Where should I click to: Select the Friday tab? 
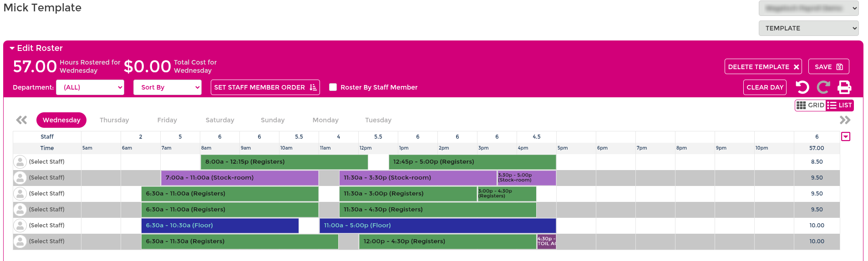(167, 120)
